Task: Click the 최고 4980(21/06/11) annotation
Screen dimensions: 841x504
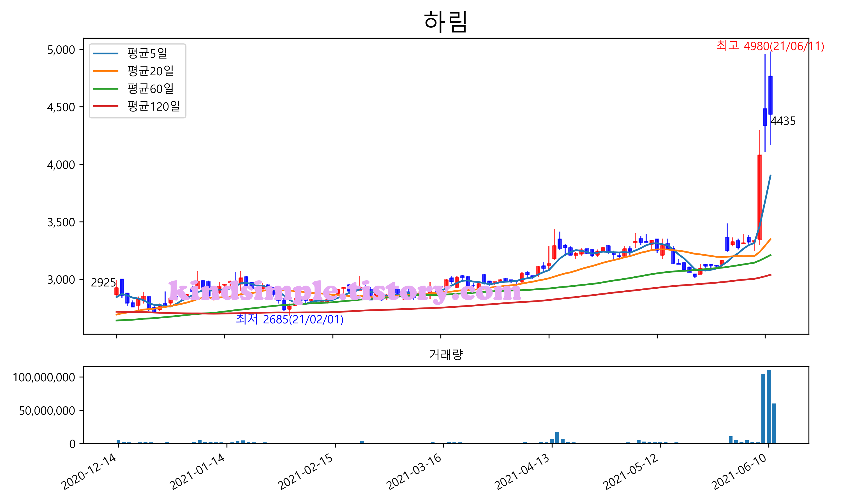Action: (x=770, y=46)
